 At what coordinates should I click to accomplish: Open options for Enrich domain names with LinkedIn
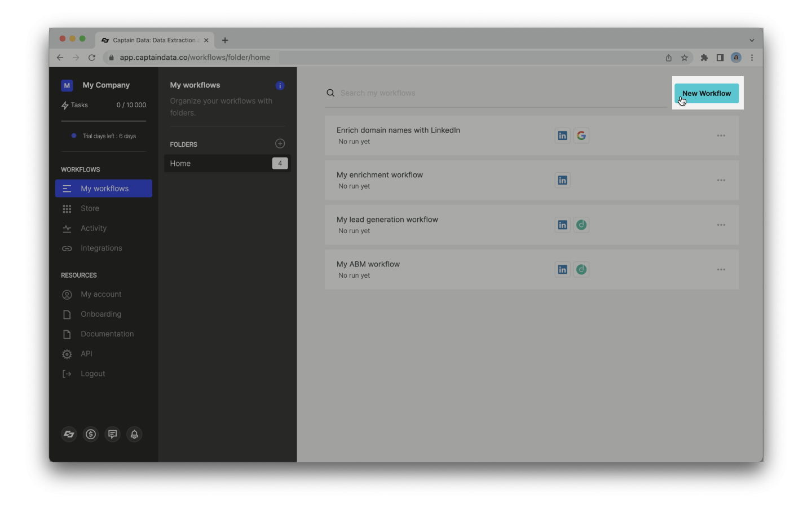tap(721, 135)
